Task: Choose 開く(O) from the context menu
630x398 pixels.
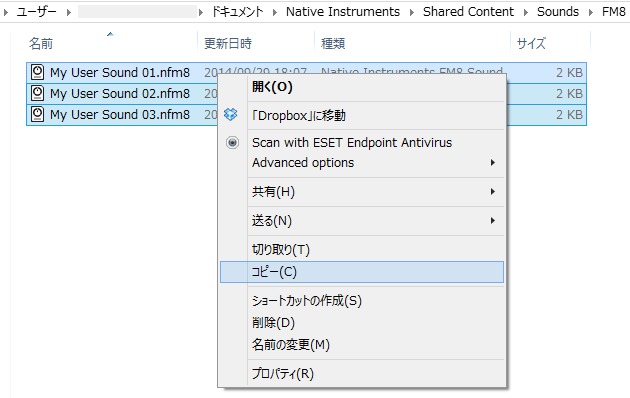Action: (x=362, y=87)
